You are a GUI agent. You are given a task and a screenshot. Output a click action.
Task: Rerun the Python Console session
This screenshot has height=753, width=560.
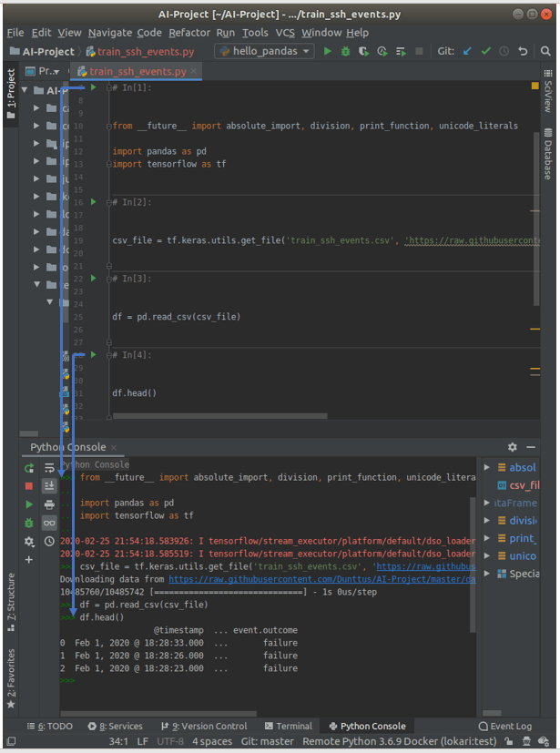tap(29, 468)
